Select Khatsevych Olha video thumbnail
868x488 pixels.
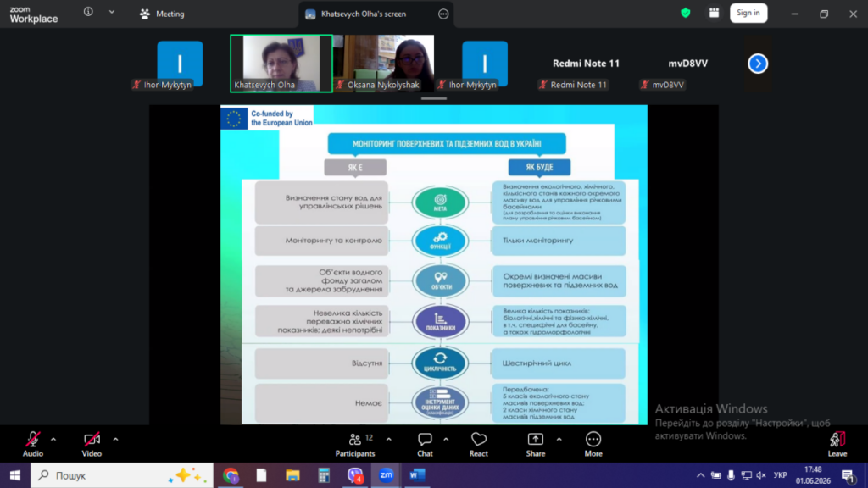(281, 63)
